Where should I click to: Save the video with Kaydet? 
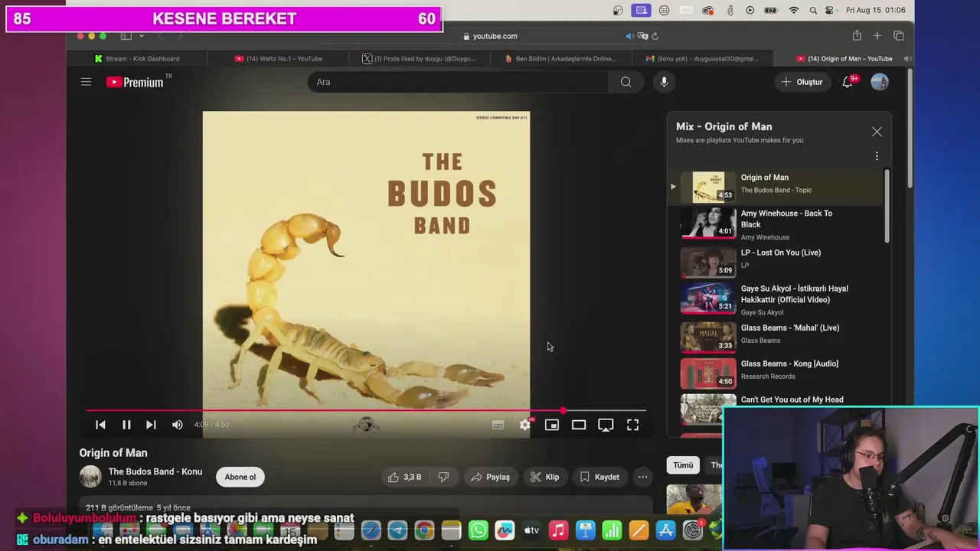click(x=599, y=477)
